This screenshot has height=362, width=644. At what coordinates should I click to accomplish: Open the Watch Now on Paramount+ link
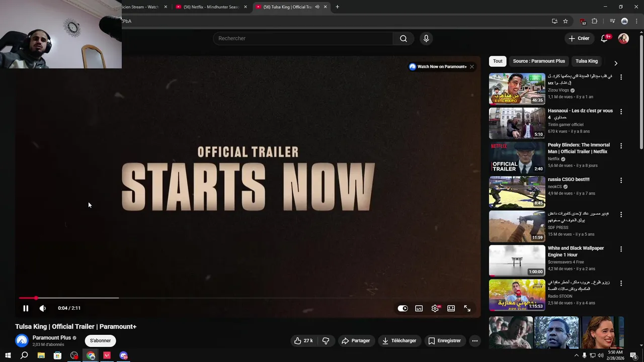click(x=438, y=66)
